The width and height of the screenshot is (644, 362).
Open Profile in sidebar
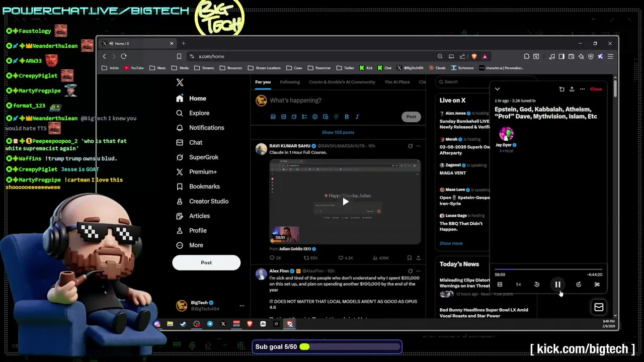[x=191, y=230]
